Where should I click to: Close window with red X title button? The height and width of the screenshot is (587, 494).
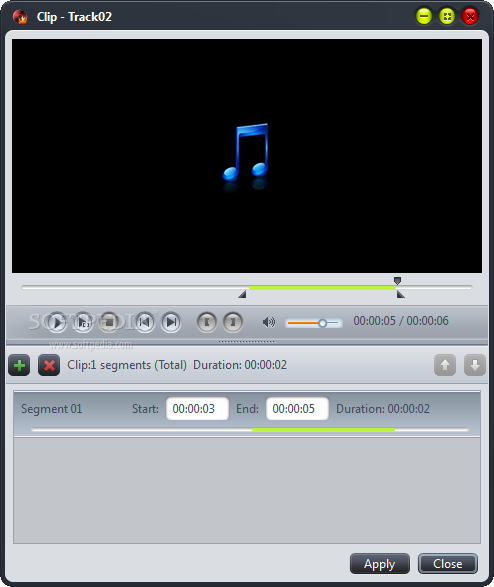pos(470,16)
